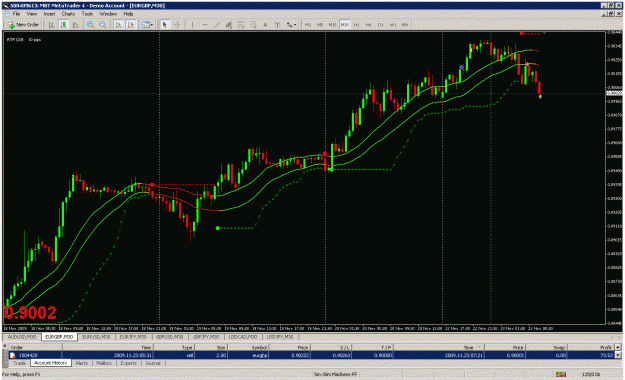This screenshot has height=380, width=625.
Task: Switch chart to bar chart mode
Action: coord(51,25)
